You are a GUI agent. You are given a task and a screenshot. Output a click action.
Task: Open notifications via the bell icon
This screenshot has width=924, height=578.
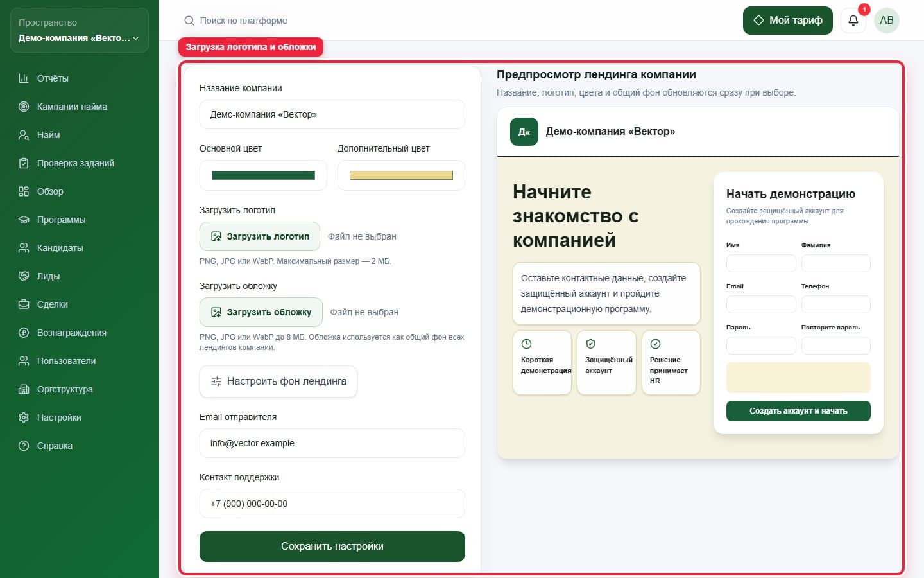[853, 21]
